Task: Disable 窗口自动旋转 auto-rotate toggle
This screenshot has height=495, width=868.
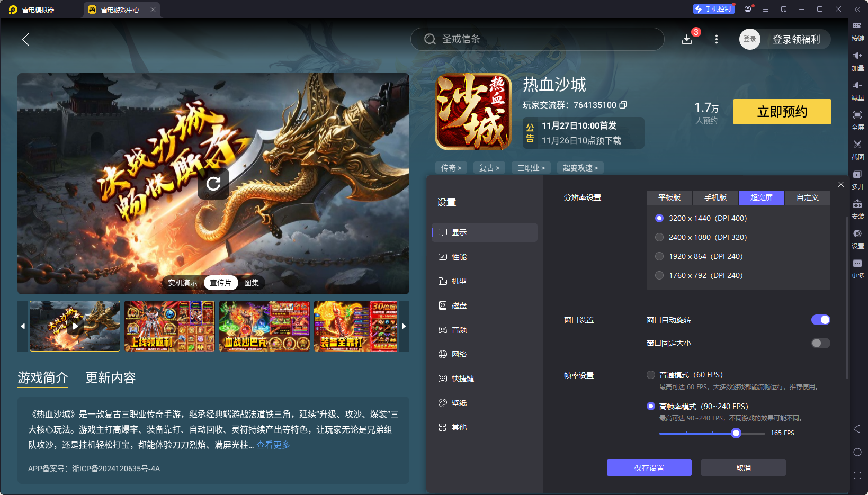Action: [x=820, y=320]
